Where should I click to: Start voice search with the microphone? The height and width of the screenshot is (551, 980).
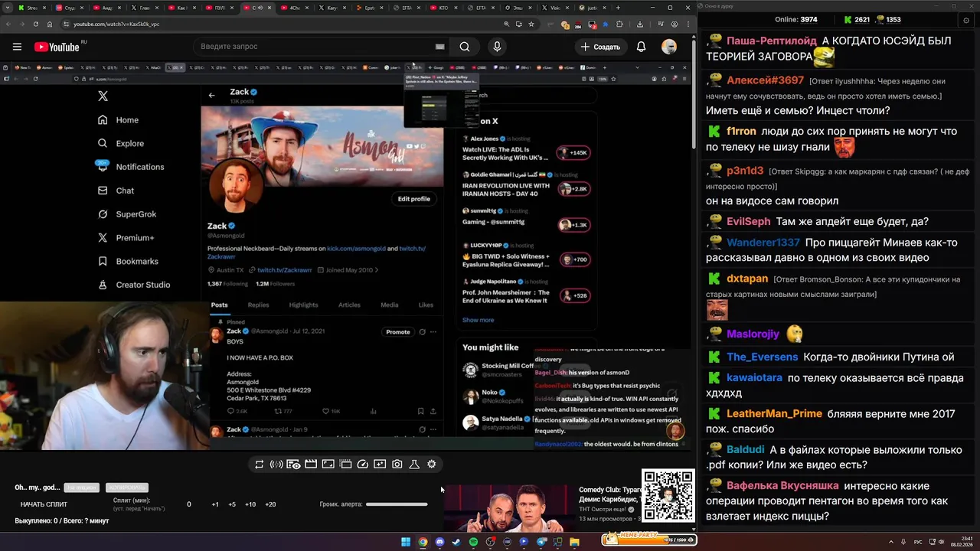click(497, 47)
